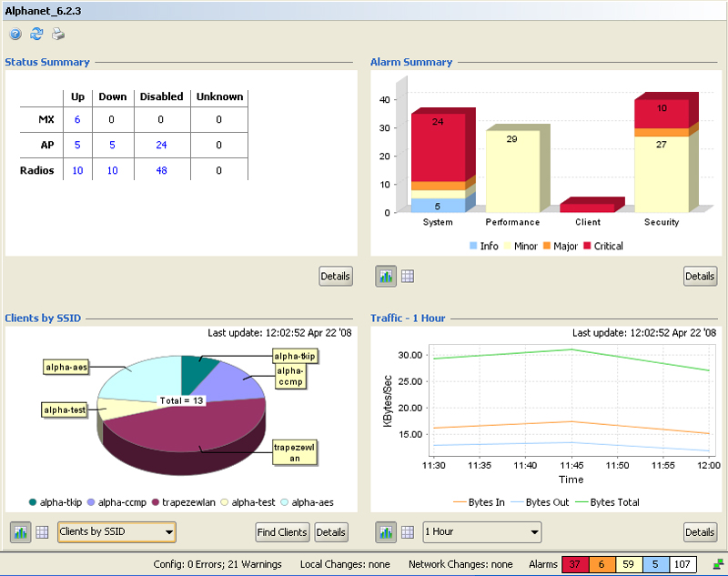The height and width of the screenshot is (576, 728).
Task: Open Details in the Alarm Summary panel
Action: point(700,277)
